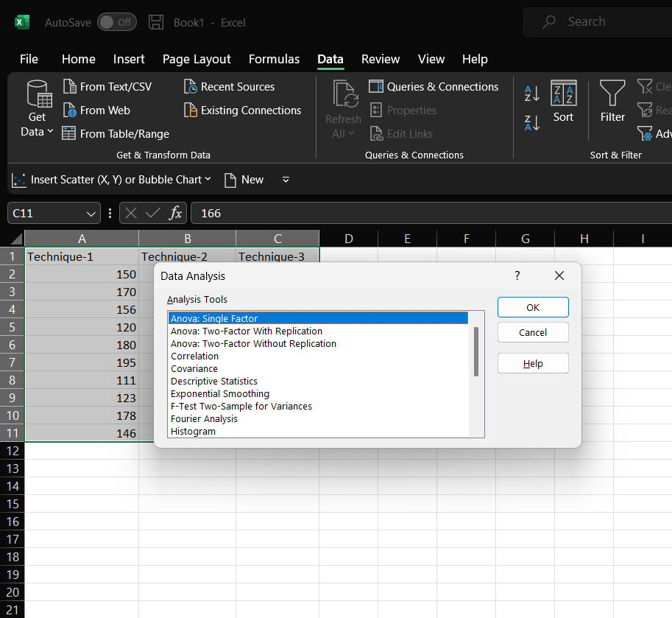Expand Insert Scatter or Bubble Chart dropdown
672x618 pixels.
pos(208,180)
